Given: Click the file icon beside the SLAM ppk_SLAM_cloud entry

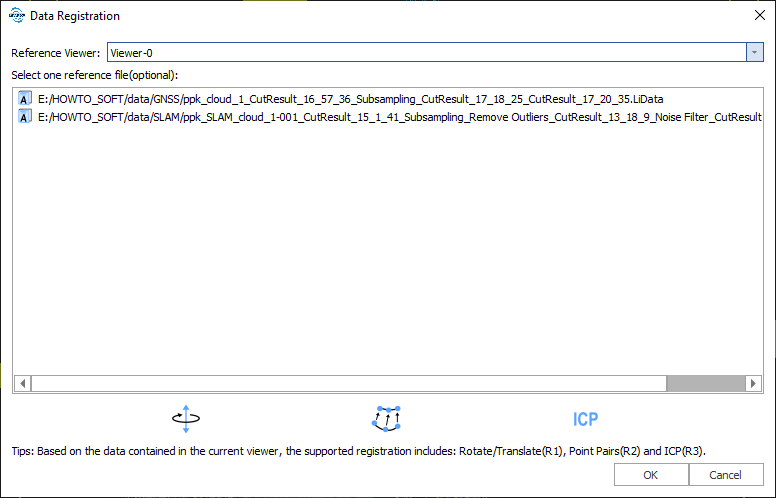Looking at the screenshot, I should coord(25,117).
